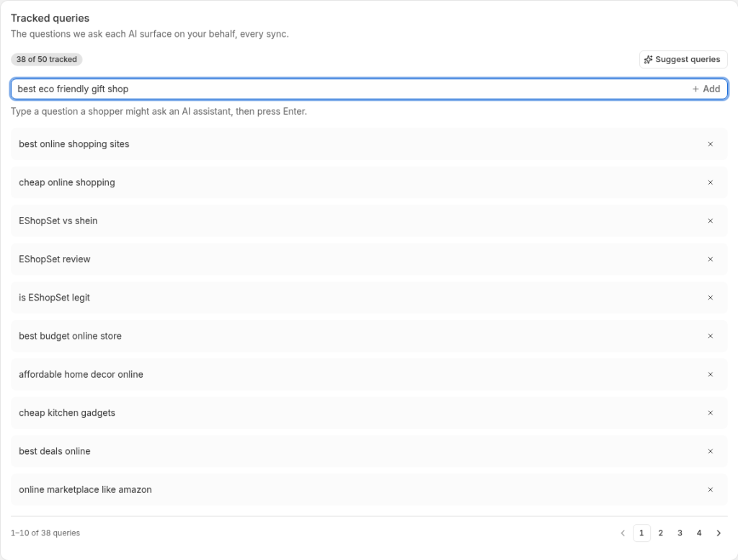The height and width of the screenshot is (560, 738).
Task: Click the 'Tracked queries' heading
Action: tap(50, 18)
